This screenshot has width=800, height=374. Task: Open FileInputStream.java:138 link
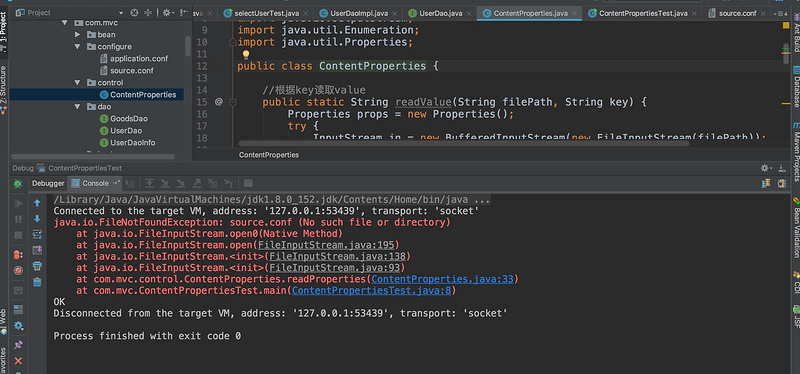337,256
